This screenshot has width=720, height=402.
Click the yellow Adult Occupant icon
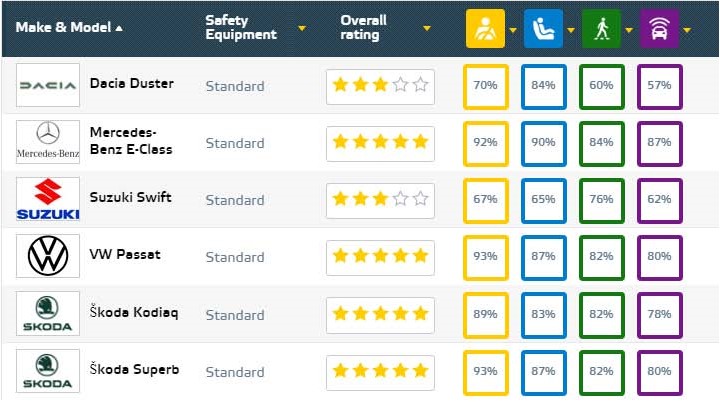pos(485,28)
